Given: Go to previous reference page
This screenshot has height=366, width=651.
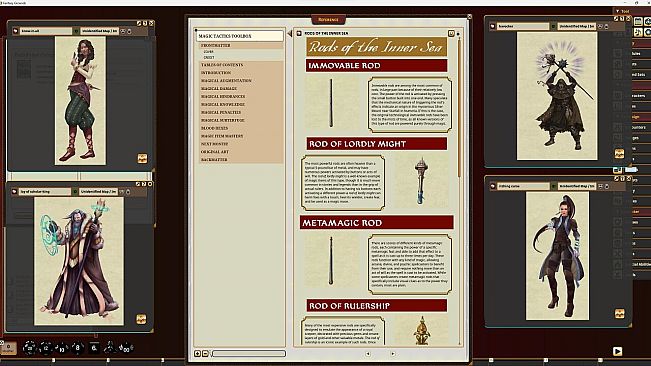Looking at the screenshot, I should click(368, 354).
